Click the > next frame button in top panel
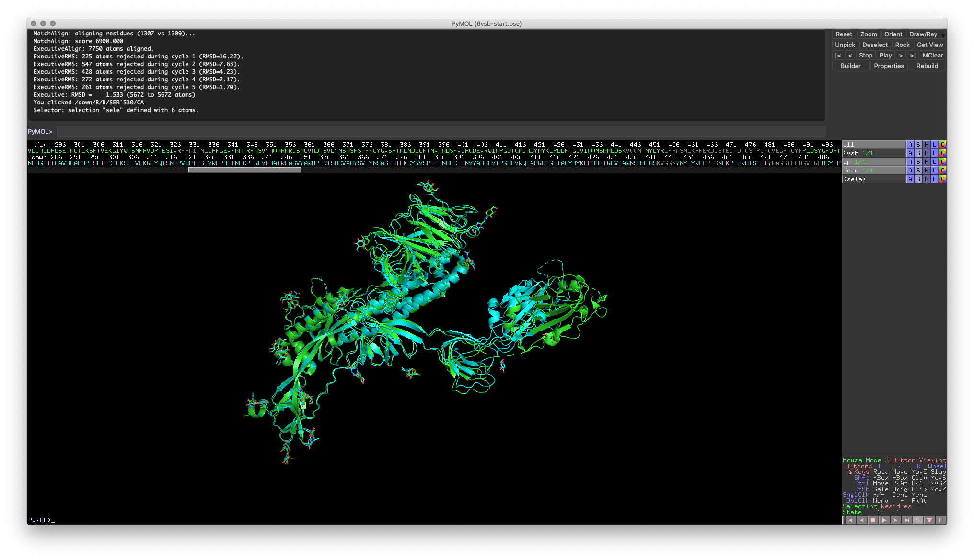Viewport: 974px width, 560px height. (x=901, y=56)
